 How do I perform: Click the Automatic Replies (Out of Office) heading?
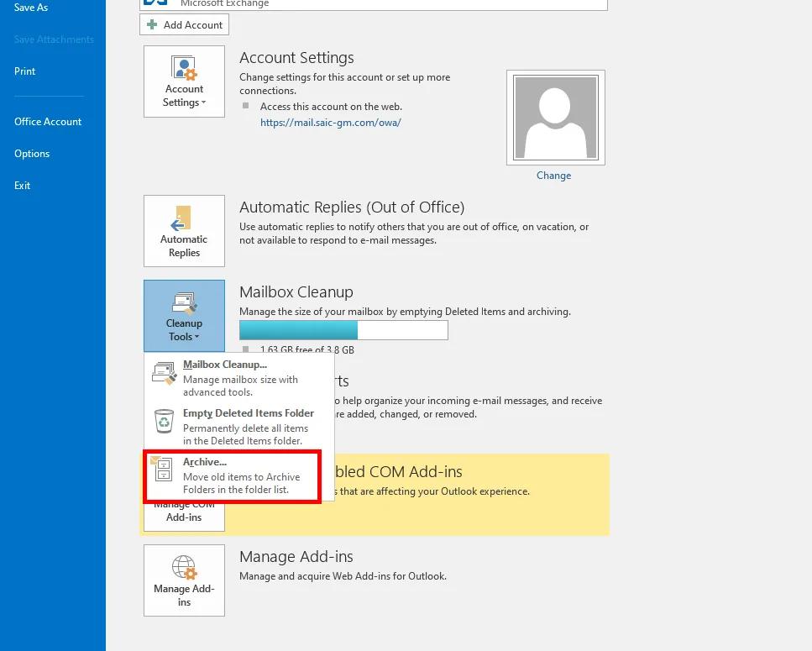click(352, 207)
